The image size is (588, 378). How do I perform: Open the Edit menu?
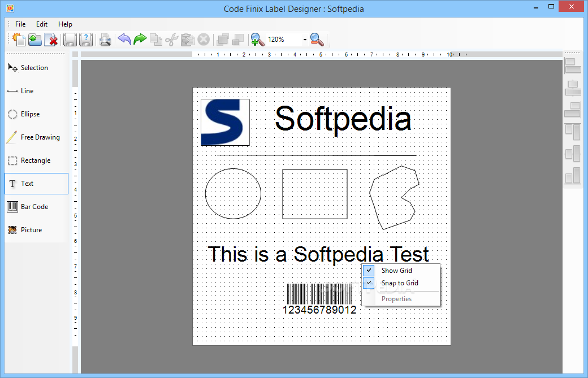42,24
